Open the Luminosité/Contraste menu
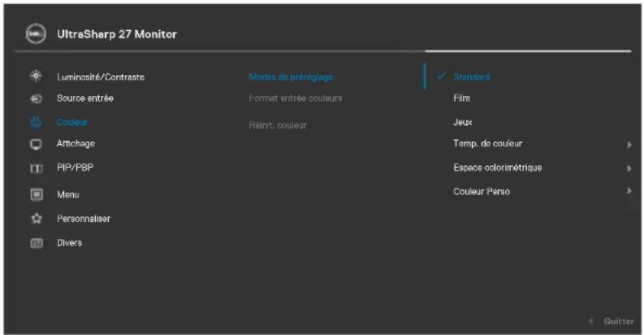This screenshot has width=644, height=335. [x=101, y=77]
